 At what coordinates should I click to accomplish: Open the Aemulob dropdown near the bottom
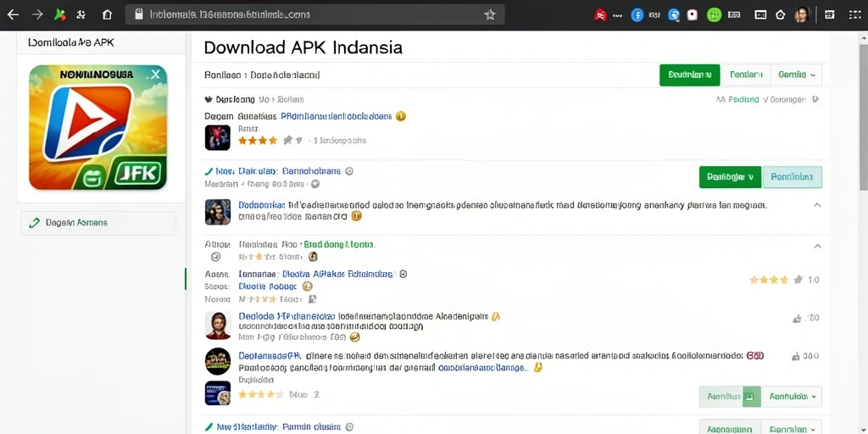(792, 397)
